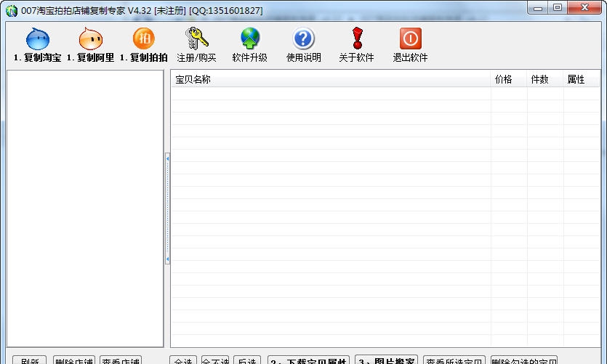Click the 全选 button
Image resolution: width=607 pixels, height=364 pixels.
pyautogui.click(x=183, y=360)
